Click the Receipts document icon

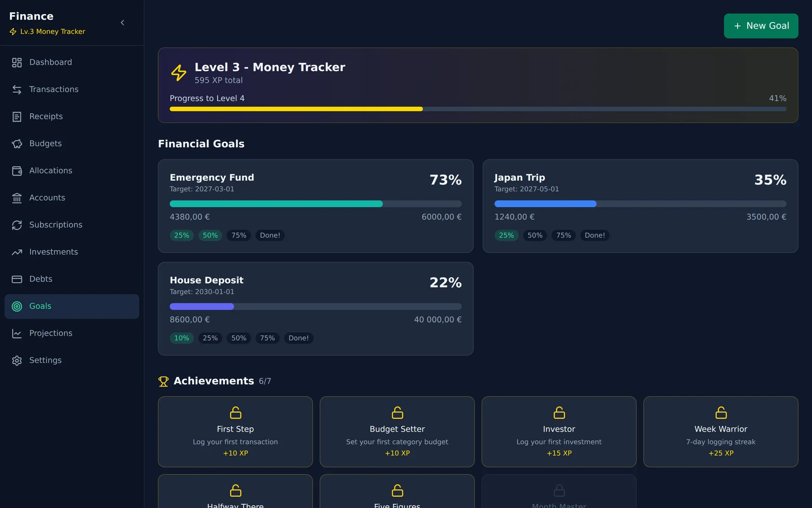point(17,117)
